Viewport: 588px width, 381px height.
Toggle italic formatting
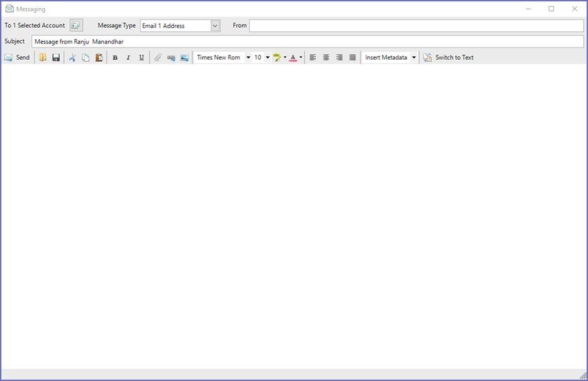pyautogui.click(x=128, y=57)
